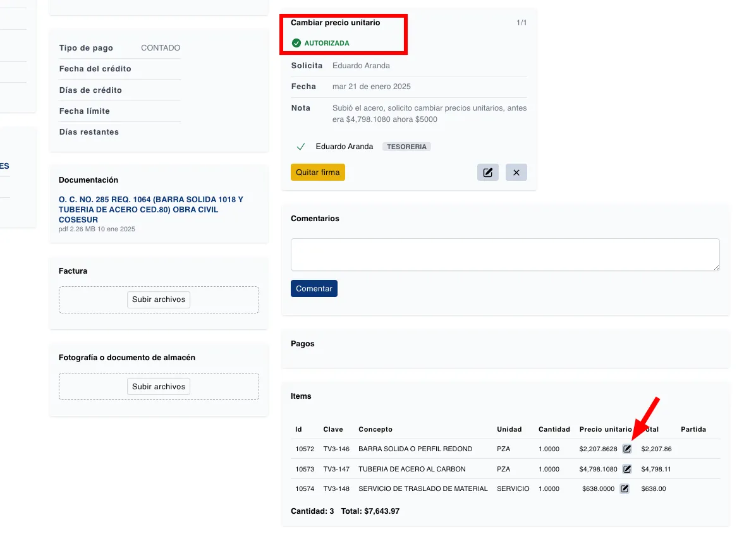
Task: Click the X icon on authorization card
Action: 516,173
